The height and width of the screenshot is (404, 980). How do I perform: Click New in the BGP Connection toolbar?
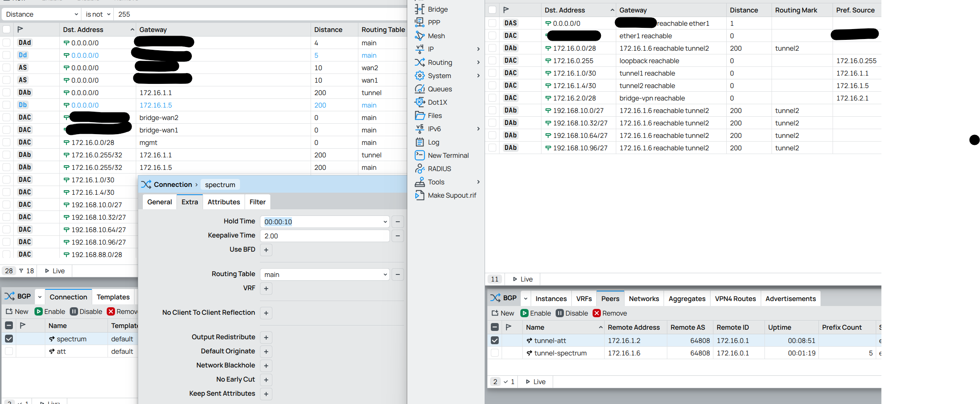click(17, 311)
